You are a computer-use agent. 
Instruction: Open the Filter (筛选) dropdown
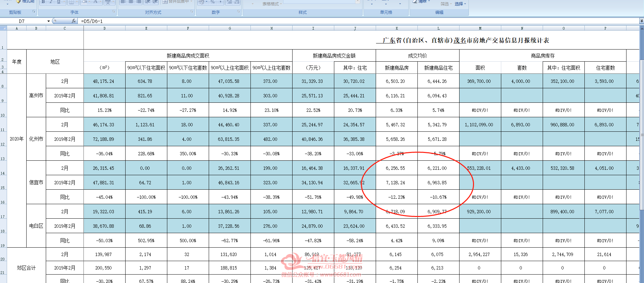[446, 4]
